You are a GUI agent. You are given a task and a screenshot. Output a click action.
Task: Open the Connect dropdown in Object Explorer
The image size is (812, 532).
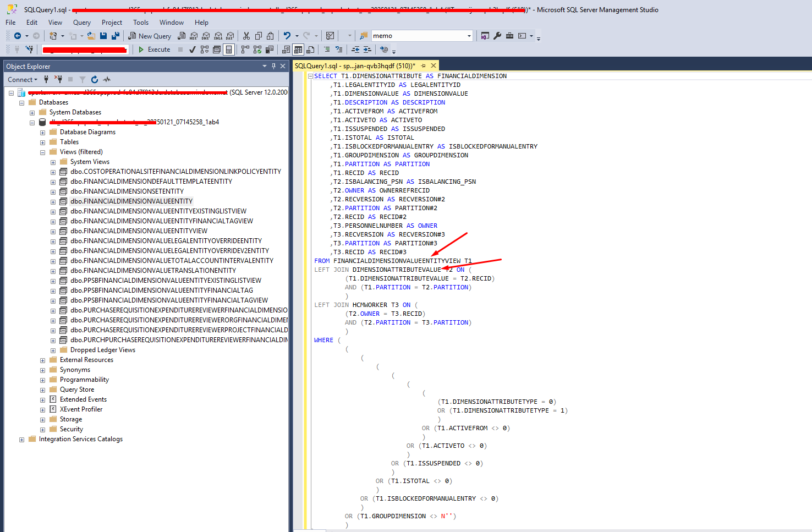pyautogui.click(x=23, y=79)
